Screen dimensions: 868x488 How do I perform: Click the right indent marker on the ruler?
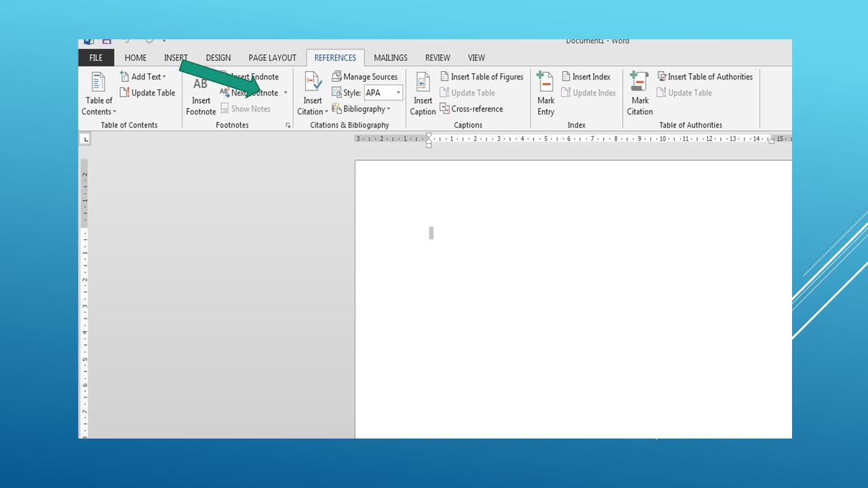[771, 140]
